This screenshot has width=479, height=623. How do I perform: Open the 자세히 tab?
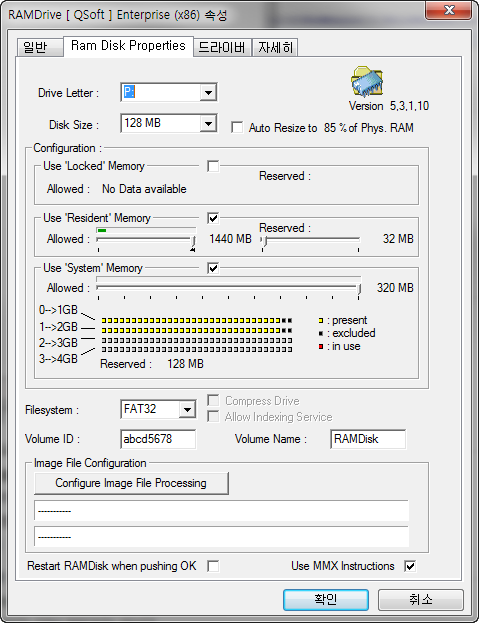pyautogui.click(x=275, y=48)
